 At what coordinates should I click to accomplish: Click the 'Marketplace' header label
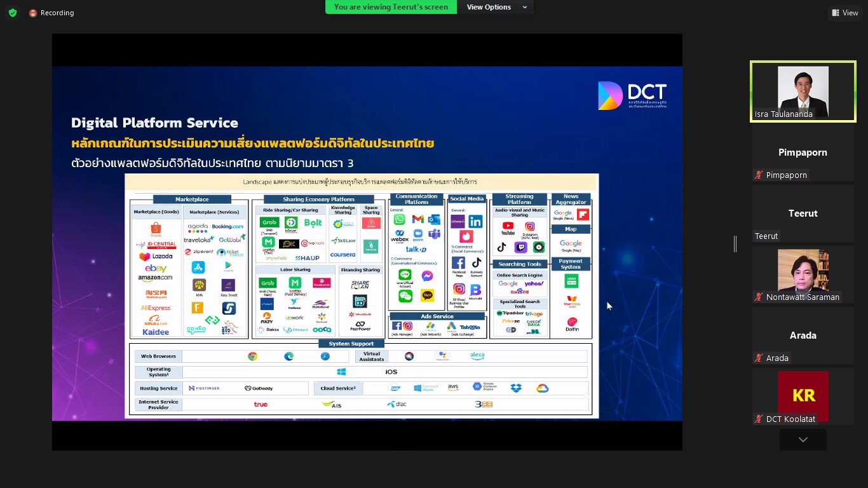[192, 200]
